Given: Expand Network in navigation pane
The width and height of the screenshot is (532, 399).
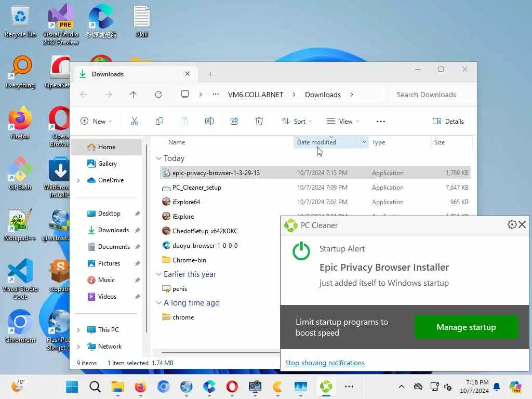Looking at the screenshot, I should tap(78, 347).
